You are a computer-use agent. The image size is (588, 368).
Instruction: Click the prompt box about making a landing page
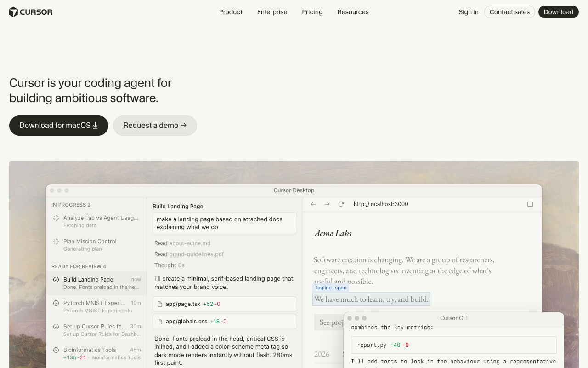tap(225, 223)
